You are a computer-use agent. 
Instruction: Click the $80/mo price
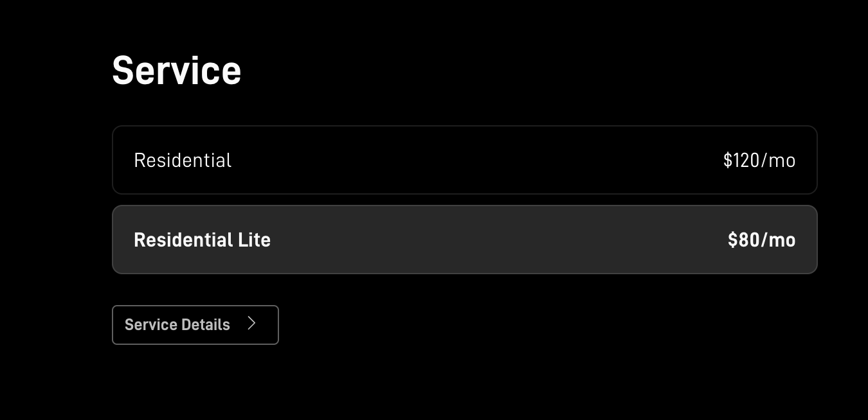point(761,240)
